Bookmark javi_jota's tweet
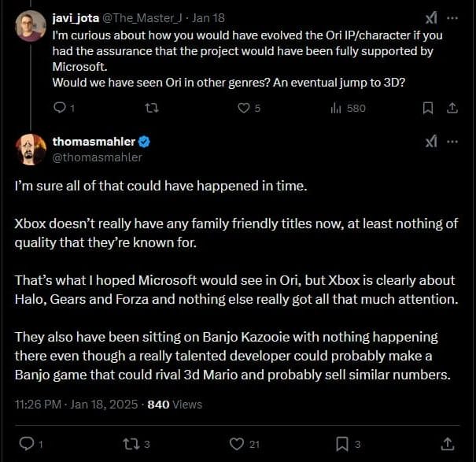This screenshot has height=462, width=476. point(427,107)
